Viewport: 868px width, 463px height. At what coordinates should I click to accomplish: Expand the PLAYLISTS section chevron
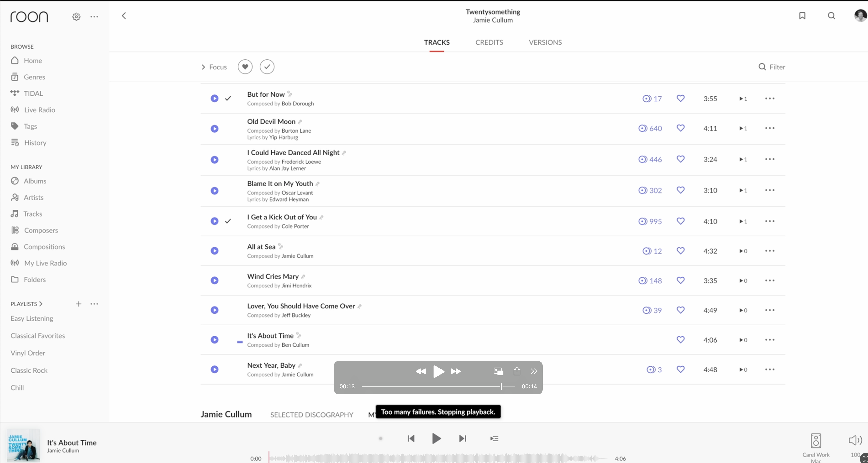pyautogui.click(x=41, y=304)
